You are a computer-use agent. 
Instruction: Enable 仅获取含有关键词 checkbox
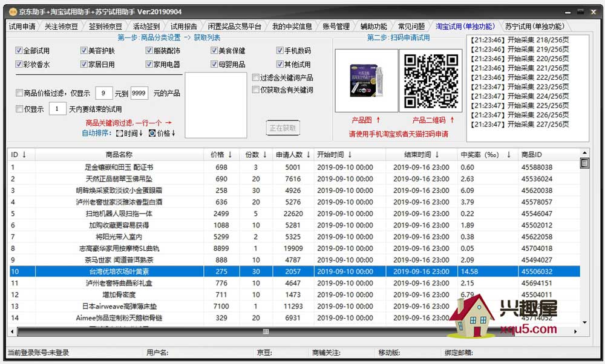[x=255, y=89]
